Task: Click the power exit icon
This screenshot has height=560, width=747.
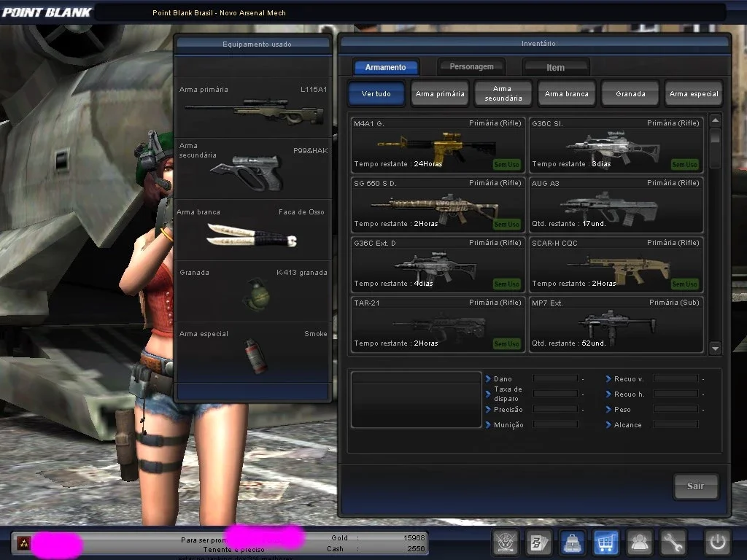Action: pyautogui.click(x=718, y=542)
